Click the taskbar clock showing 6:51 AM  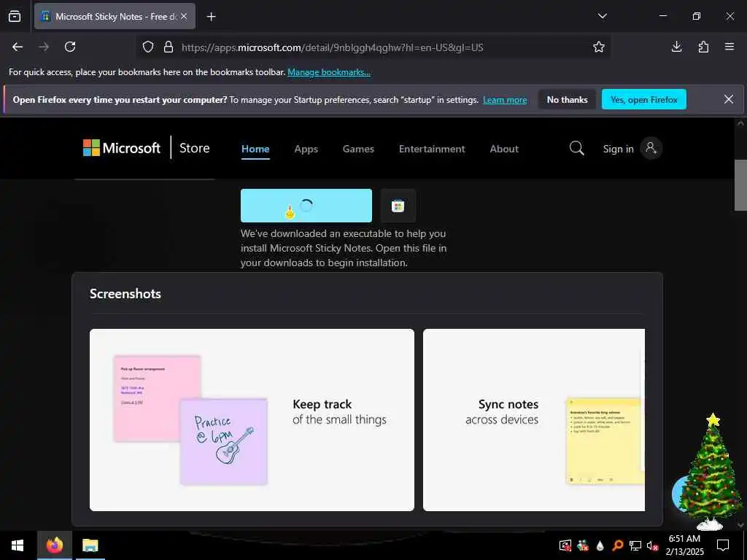coord(684,545)
